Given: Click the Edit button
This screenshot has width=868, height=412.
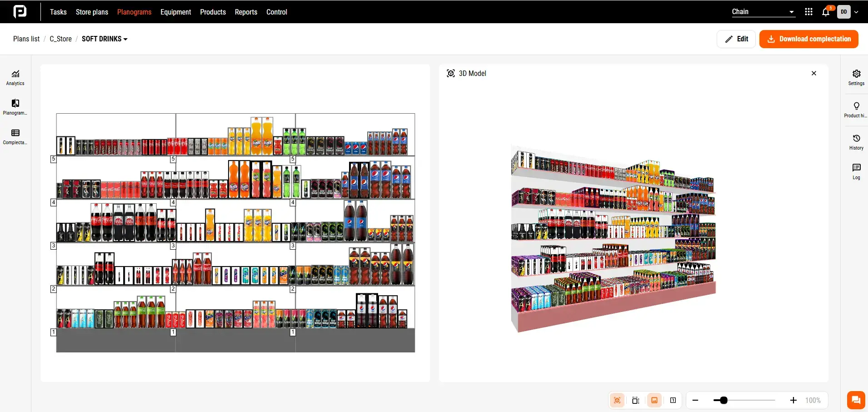Looking at the screenshot, I should [736, 39].
